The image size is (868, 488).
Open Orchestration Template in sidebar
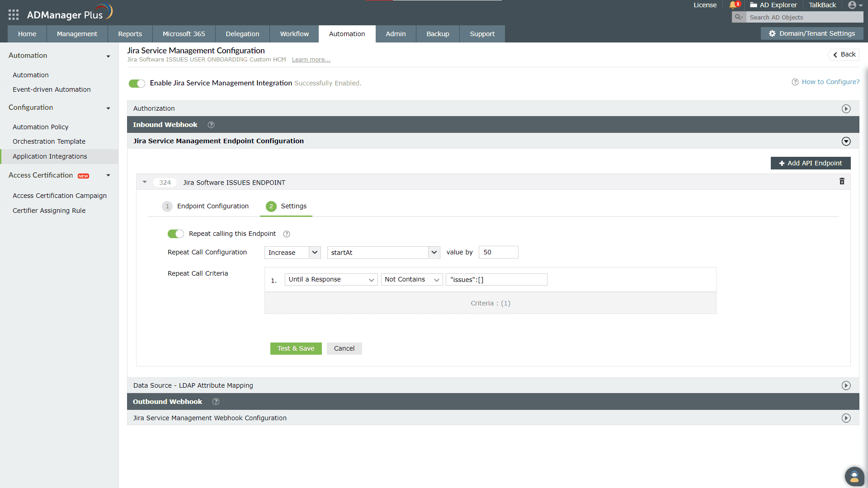tap(49, 141)
